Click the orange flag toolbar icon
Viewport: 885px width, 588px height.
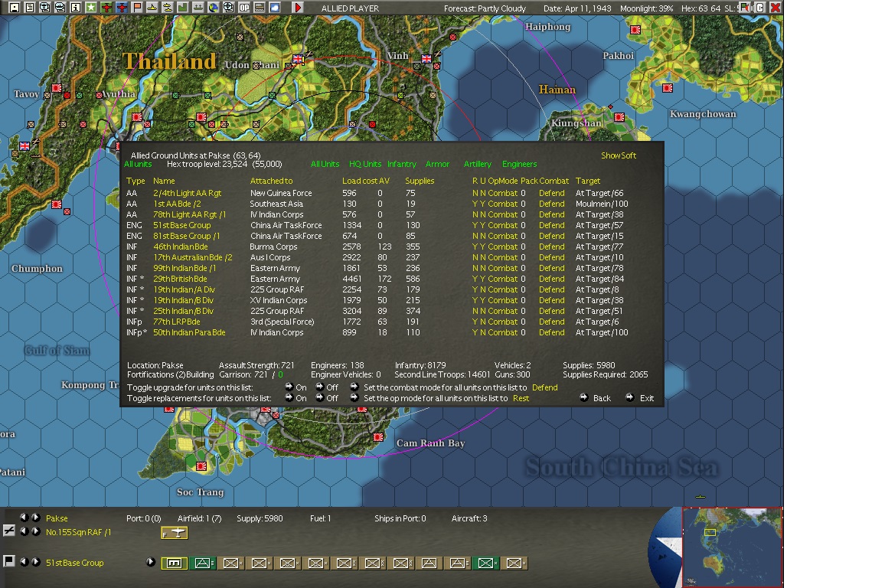point(136,8)
